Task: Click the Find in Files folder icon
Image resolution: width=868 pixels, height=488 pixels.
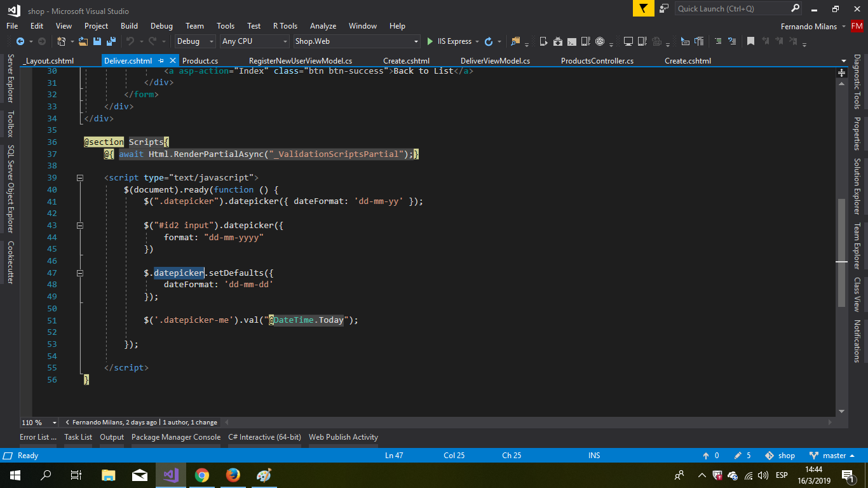Action: [515, 41]
